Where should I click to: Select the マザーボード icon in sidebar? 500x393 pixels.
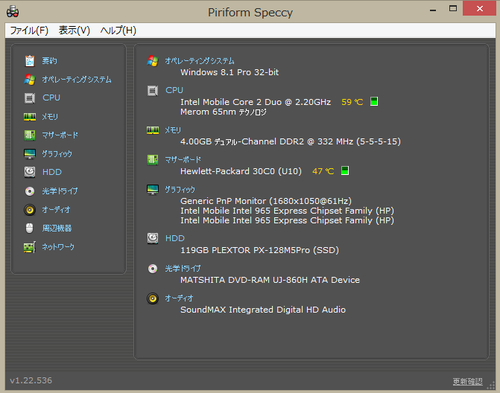tap(30, 135)
